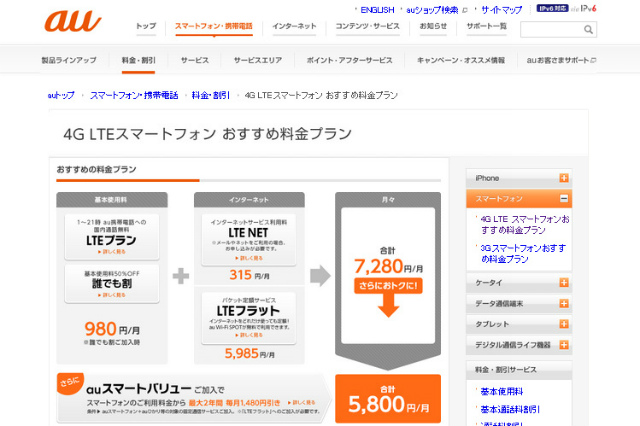The image size is (640, 426).
Task: Expand the iPhone sidebar section
Action: pyautogui.click(x=564, y=178)
